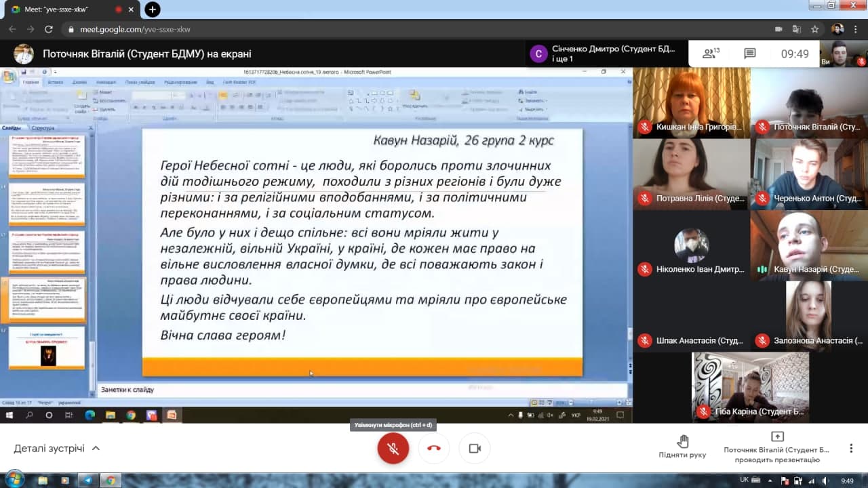
Task: Open the Chrome profile avatar
Action: click(x=837, y=29)
